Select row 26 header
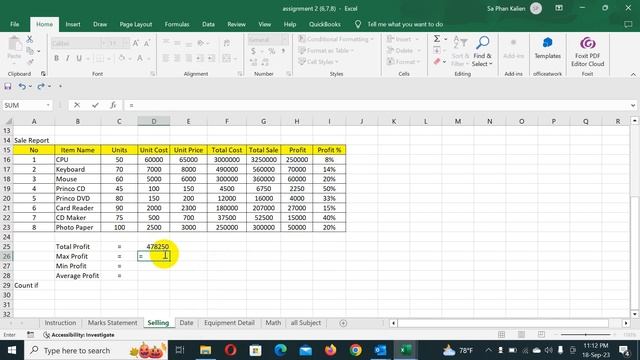Viewport: 640px width, 360px height. (7, 256)
